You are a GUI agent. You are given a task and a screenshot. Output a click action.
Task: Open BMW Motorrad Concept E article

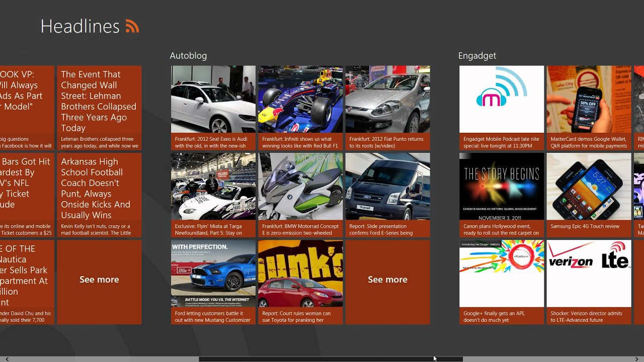click(x=300, y=195)
